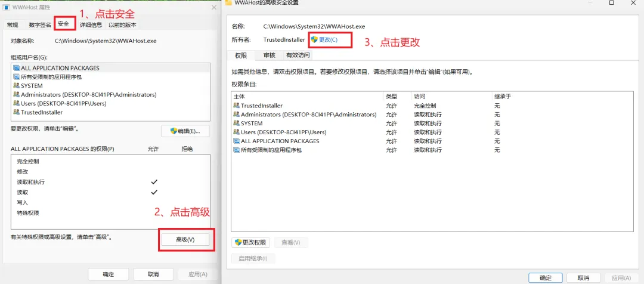Image resolution: width=644 pixels, height=284 pixels.
Task: Click 完全控制 access value for TrustedInstaller entry
Action: point(425,106)
